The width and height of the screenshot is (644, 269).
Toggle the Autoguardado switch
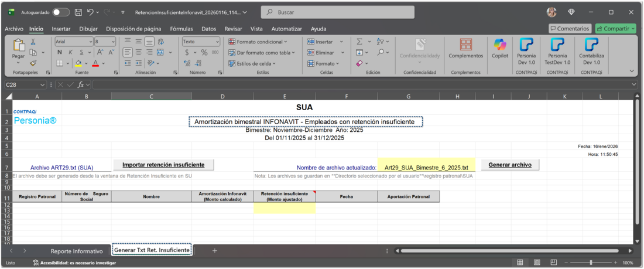tap(61, 12)
